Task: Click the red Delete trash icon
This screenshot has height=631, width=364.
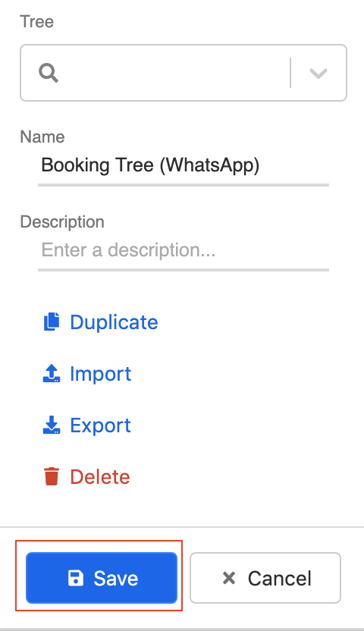Action: click(x=52, y=476)
